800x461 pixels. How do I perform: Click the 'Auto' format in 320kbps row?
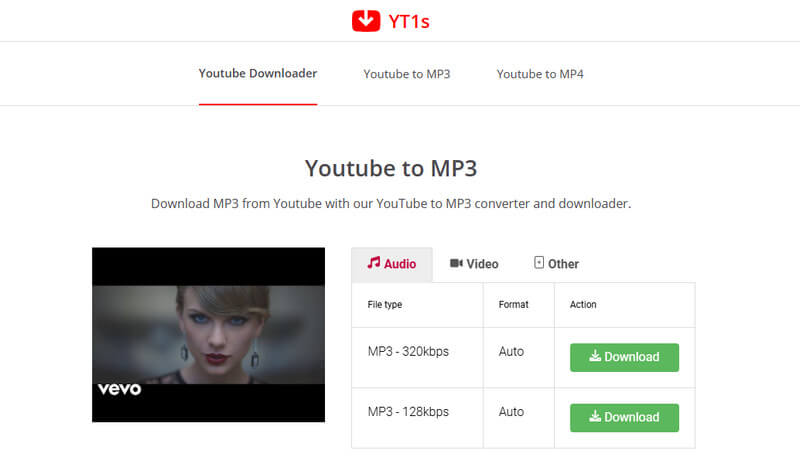coord(511,351)
